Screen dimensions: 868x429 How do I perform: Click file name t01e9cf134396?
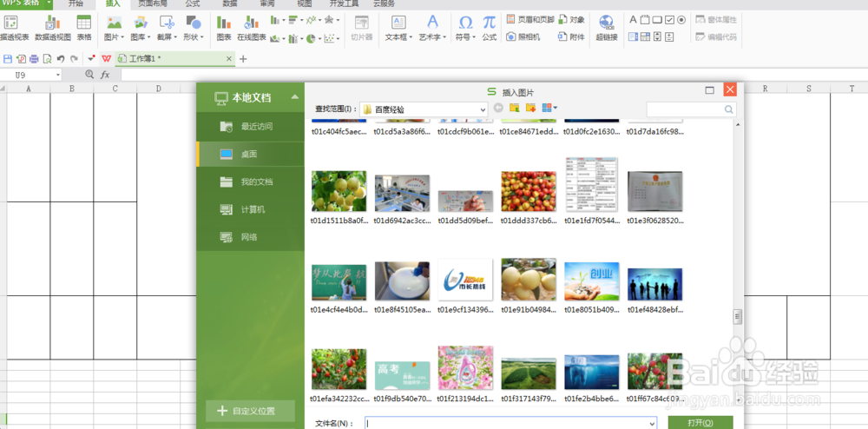pos(465,310)
